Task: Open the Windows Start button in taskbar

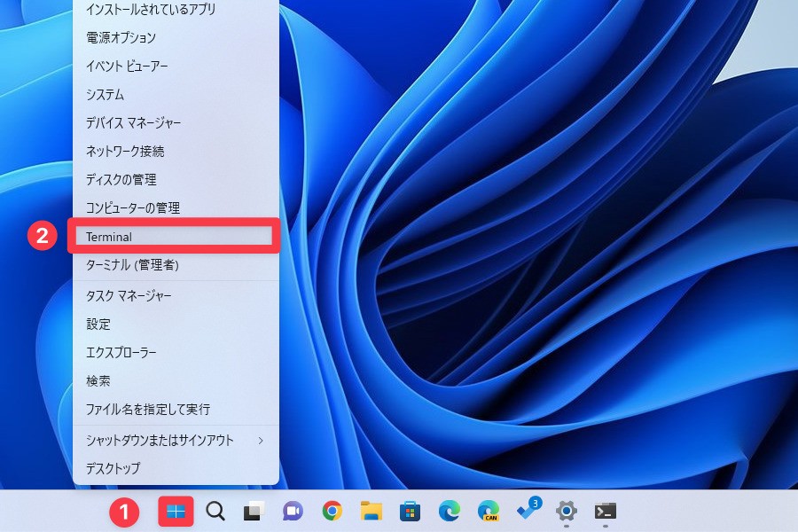Action: pyautogui.click(x=176, y=511)
